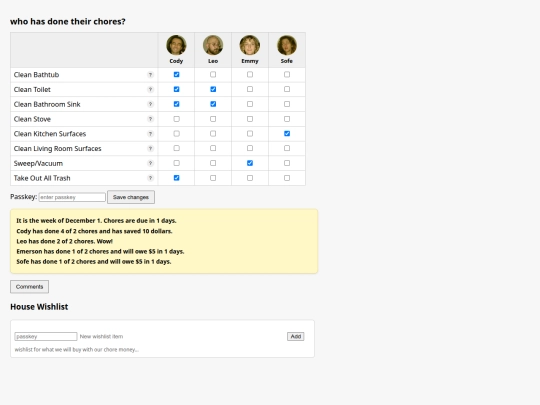540x405 pixels.
Task: Check Leo's Sweep/Vacuum checkbox
Action: 213,163
